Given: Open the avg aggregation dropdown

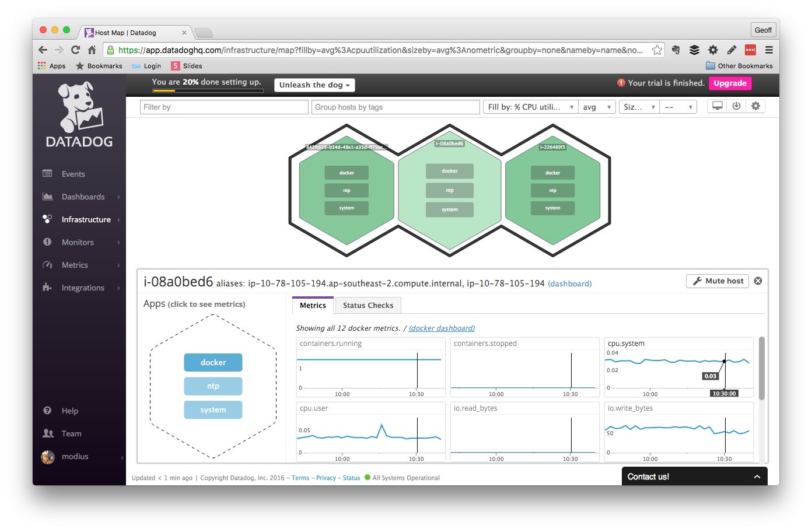Looking at the screenshot, I should point(597,107).
